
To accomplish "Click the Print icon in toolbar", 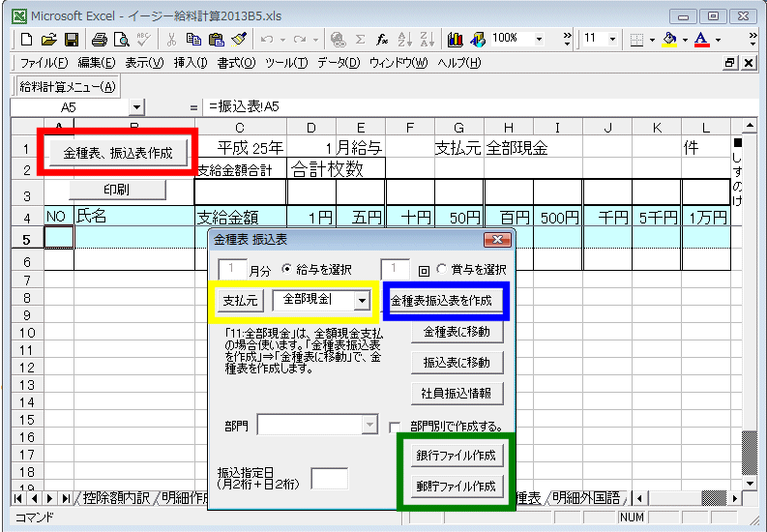I will tap(99, 40).
